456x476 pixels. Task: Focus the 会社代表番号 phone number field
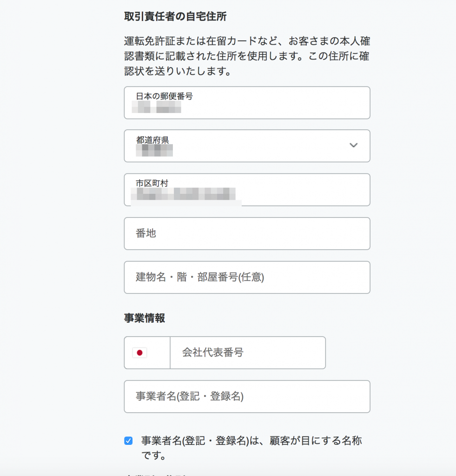(x=247, y=353)
